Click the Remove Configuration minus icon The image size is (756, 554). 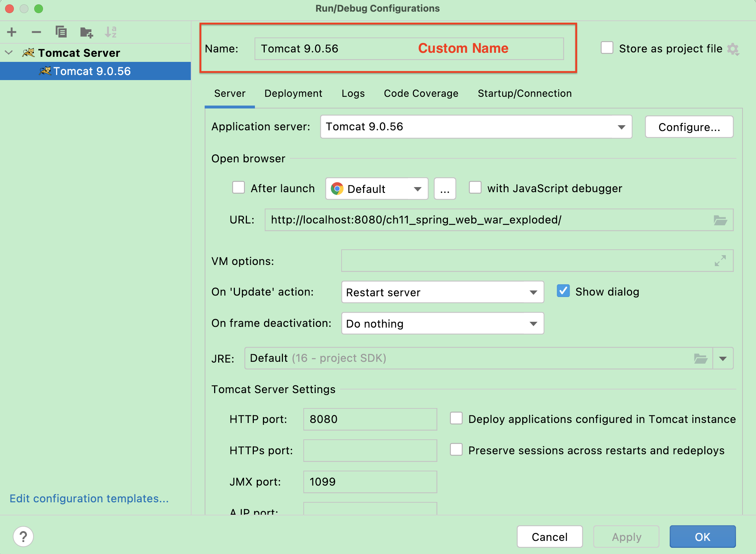pos(36,32)
